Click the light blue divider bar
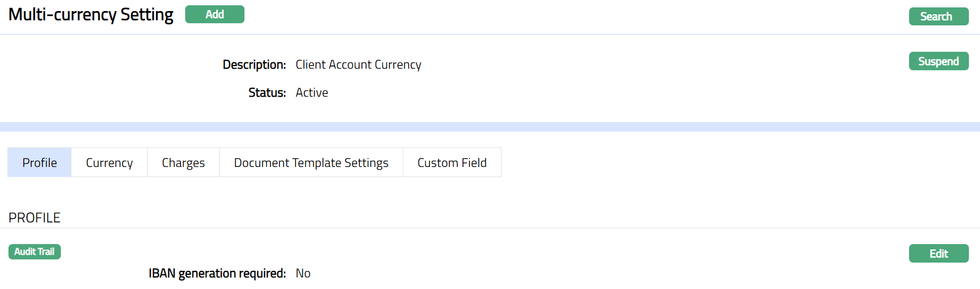Image resolution: width=980 pixels, height=289 pixels. coord(490,127)
